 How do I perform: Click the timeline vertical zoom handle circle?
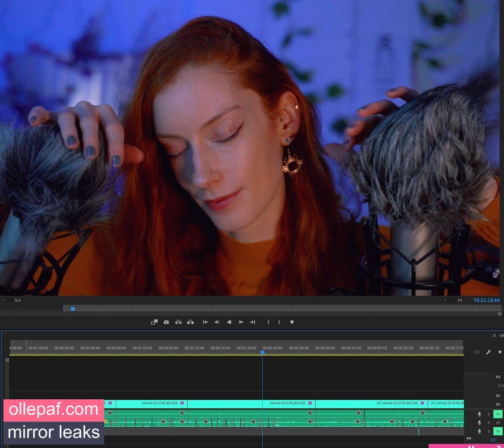point(7,360)
